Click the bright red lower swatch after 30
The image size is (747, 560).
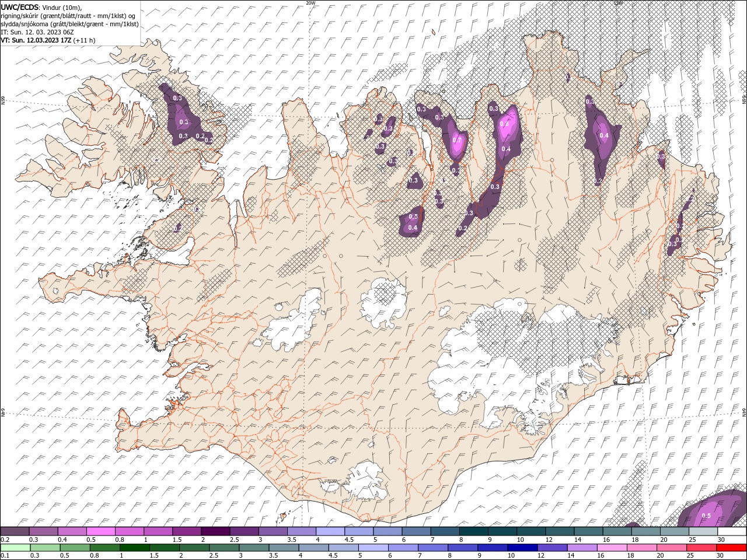tap(731, 547)
